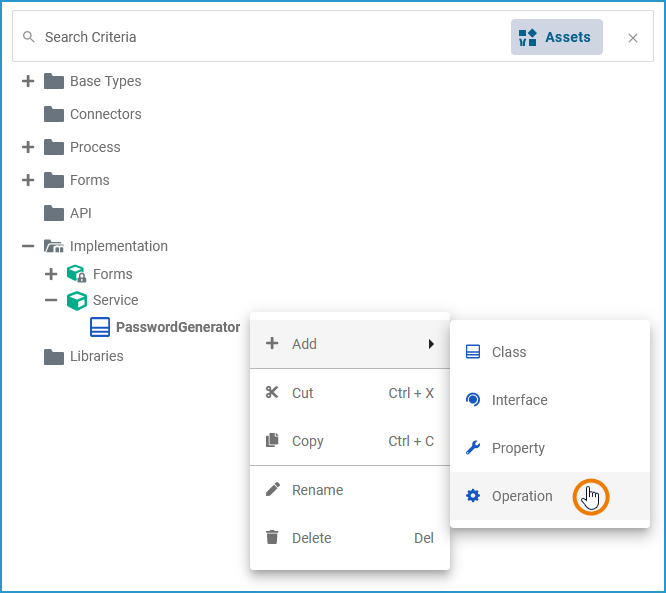Click the PasswordGenerator class icon
The height and width of the screenshot is (593, 666).
tap(100, 327)
